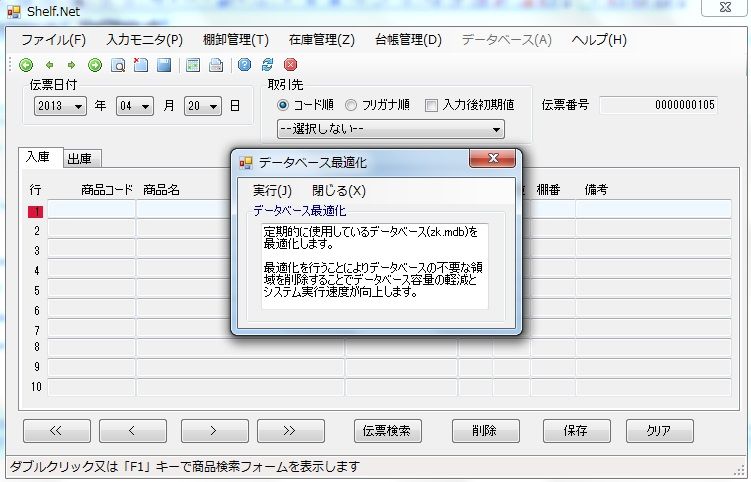Open the year dropdown showing 2013
The image size is (751, 482).
(x=60, y=106)
